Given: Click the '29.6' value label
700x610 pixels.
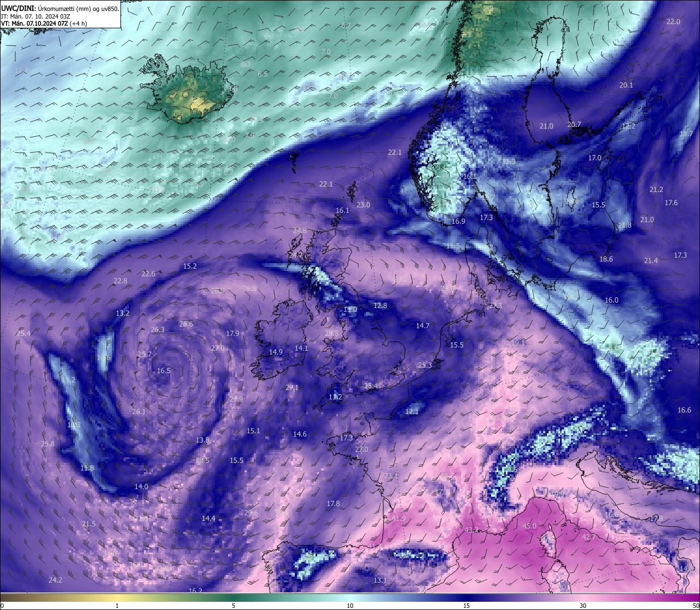Looking at the screenshot, I should click(251, 513).
